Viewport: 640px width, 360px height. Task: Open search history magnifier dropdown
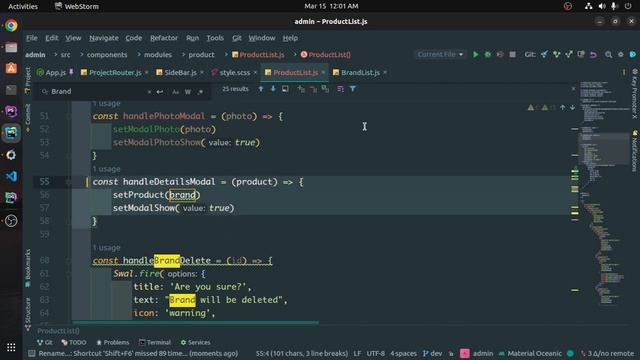[44, 92]
